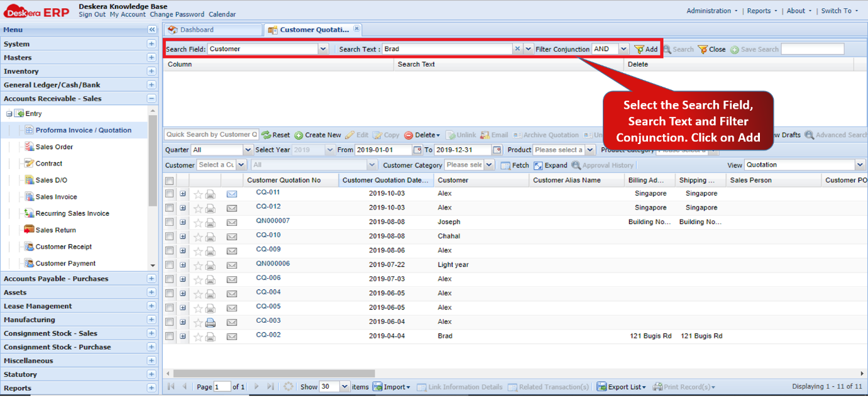Open the Quarter dropdown
The width and height of the screenshot is (868, 397).
tap(248, 150)
